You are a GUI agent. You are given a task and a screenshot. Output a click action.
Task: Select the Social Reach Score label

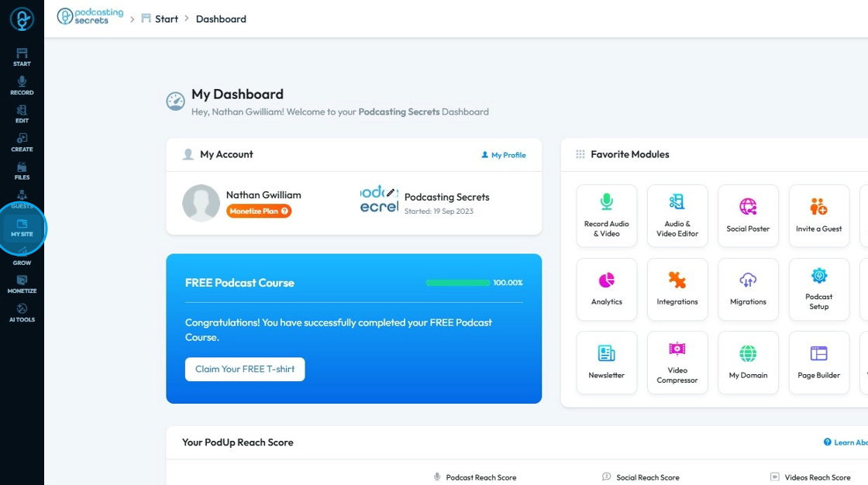pyautogui.click(x=648, y=477)
